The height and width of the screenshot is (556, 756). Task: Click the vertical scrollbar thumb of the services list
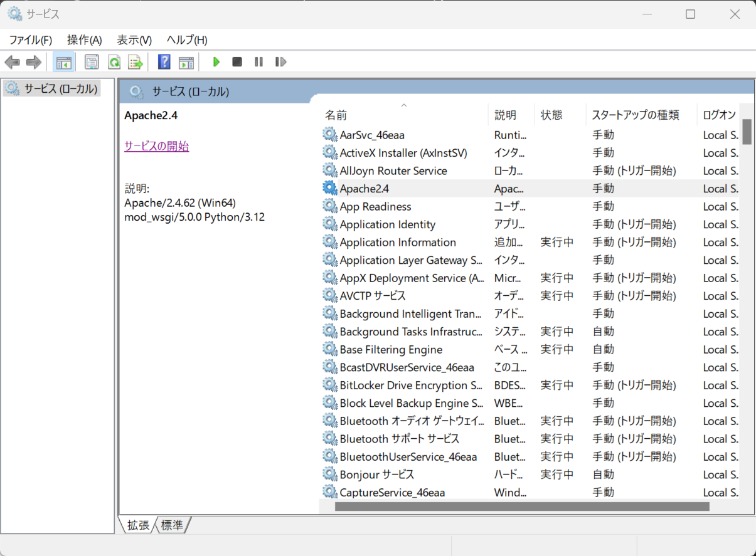coord(747,132)
